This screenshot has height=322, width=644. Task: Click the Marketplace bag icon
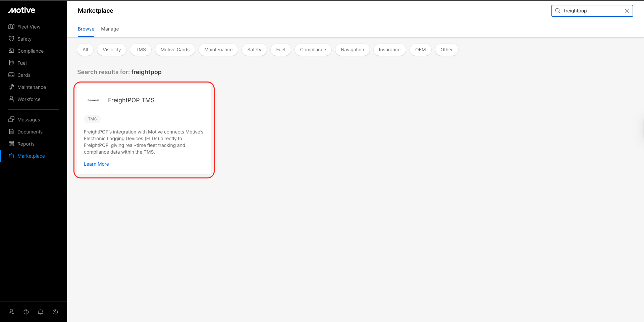[11, 156]
